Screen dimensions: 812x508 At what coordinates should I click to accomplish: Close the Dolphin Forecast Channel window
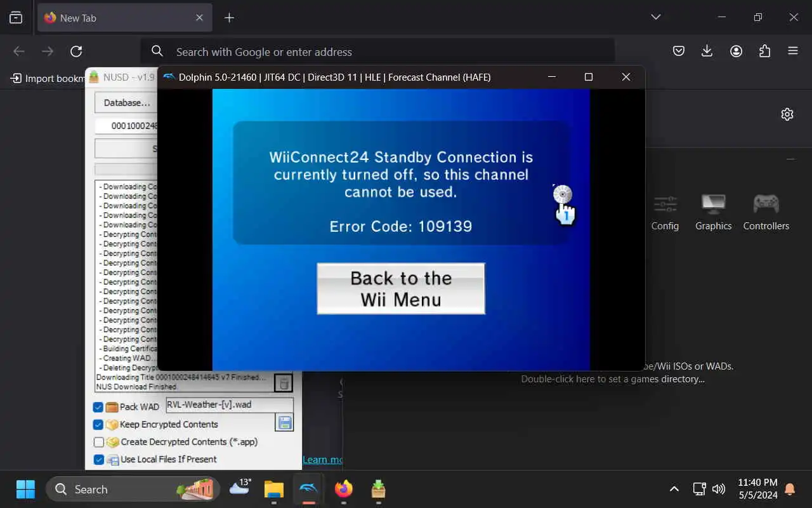click(x=626, y=77)
